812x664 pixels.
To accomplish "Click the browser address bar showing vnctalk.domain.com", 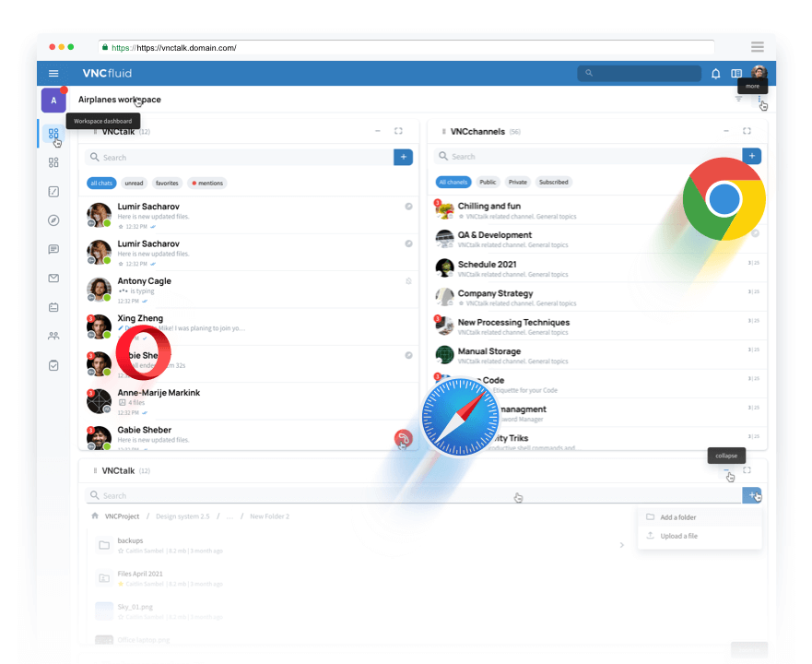I will [406, 47].
